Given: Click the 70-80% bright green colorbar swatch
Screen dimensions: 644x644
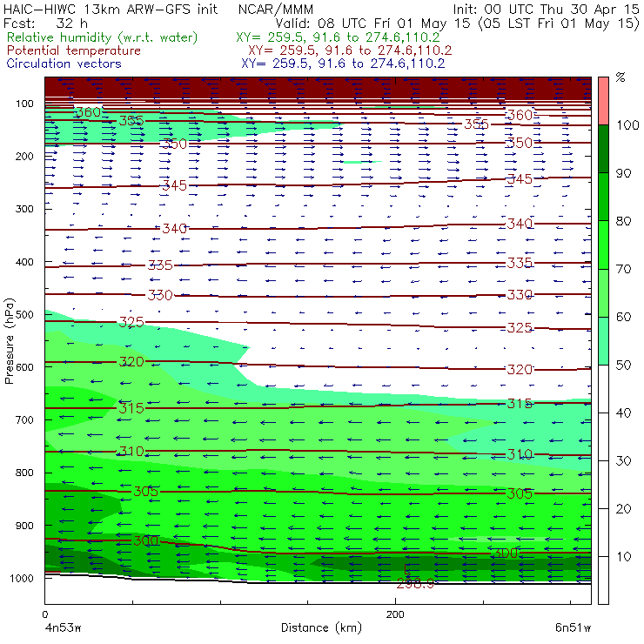Looking at the screenshot, I should pos(603,245).
